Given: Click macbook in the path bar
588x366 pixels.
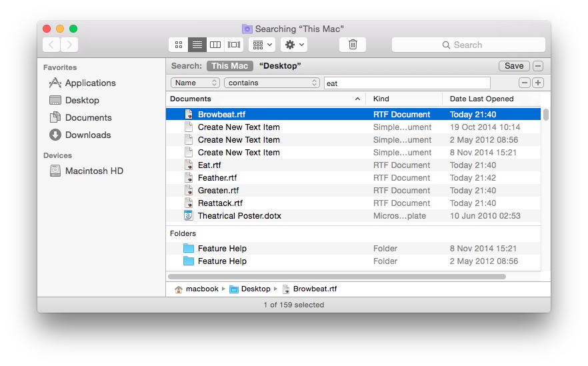Looking at the screenshot, I should [x=197, y=289].
